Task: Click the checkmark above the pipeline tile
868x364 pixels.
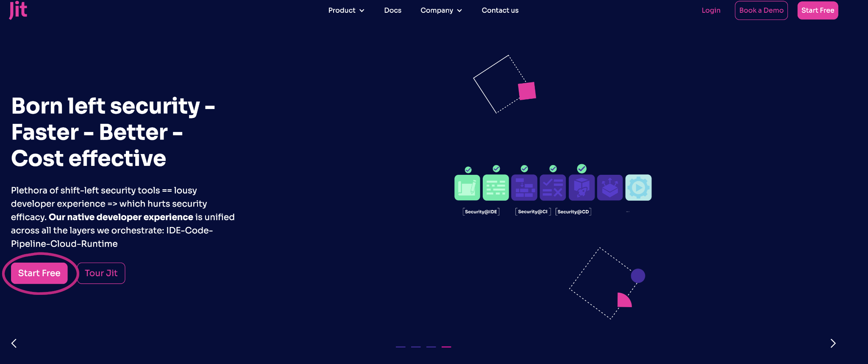Action: [524, 168]
